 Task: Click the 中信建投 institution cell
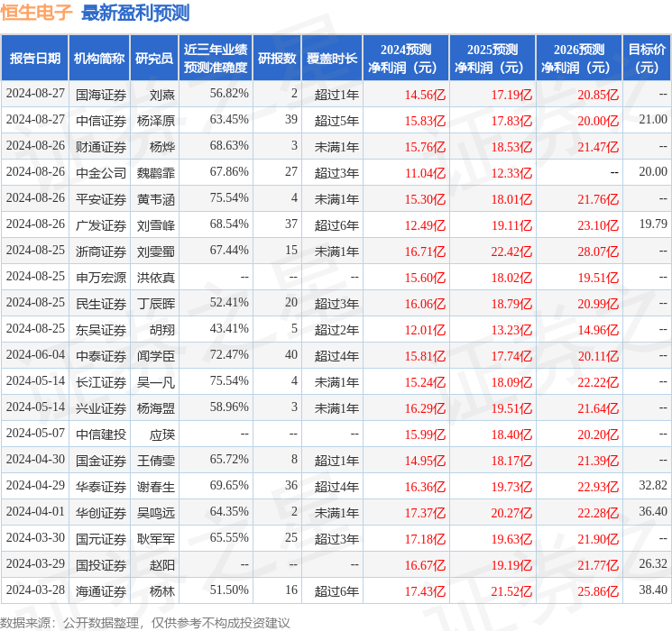101,434
